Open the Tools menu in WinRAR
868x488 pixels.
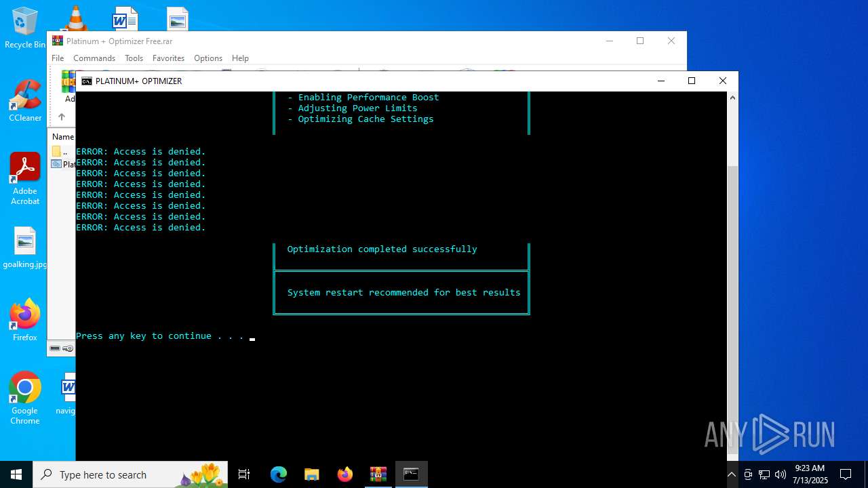(x=134, y=58)
